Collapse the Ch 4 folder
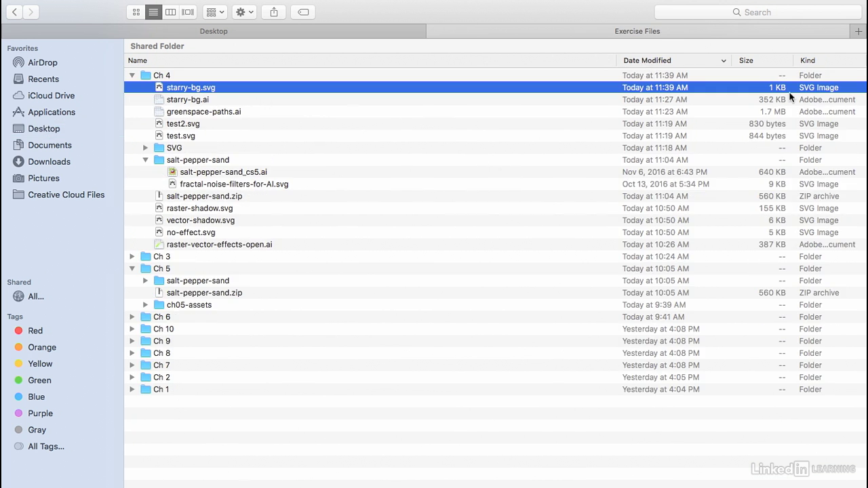Screen dimensions: 868x488 pyautogui.click(x=132, y=75)
